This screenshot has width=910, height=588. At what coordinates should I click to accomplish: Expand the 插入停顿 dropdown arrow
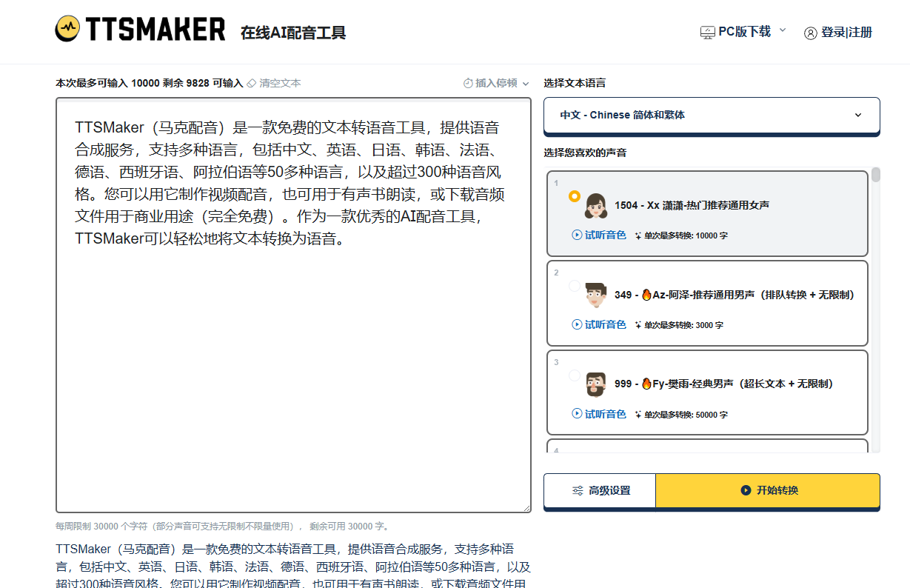tap(526, 84)
